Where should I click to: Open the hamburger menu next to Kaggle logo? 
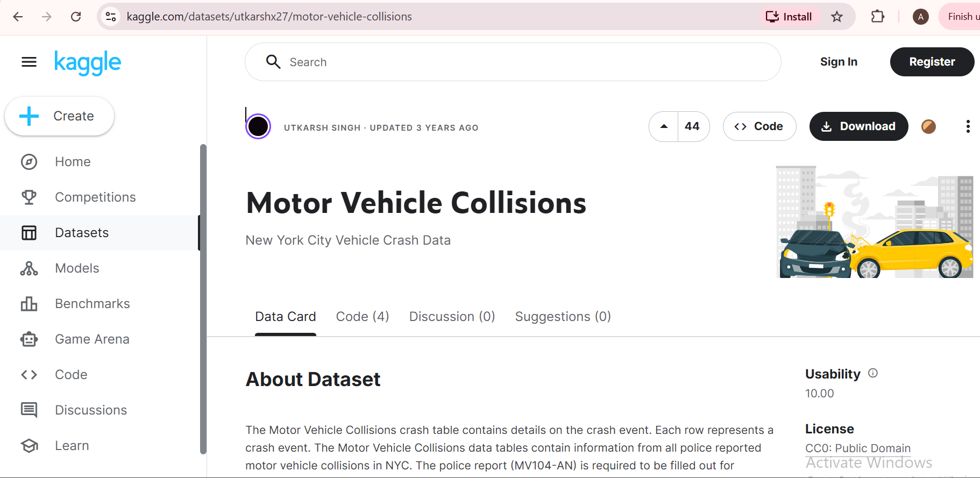tap(29, 62)
